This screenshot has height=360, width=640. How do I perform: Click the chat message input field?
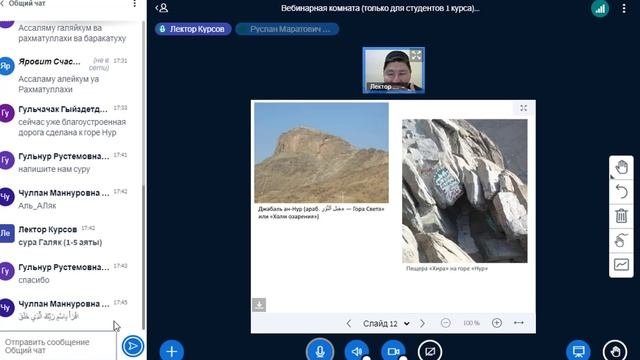click(x=58, y=346)
